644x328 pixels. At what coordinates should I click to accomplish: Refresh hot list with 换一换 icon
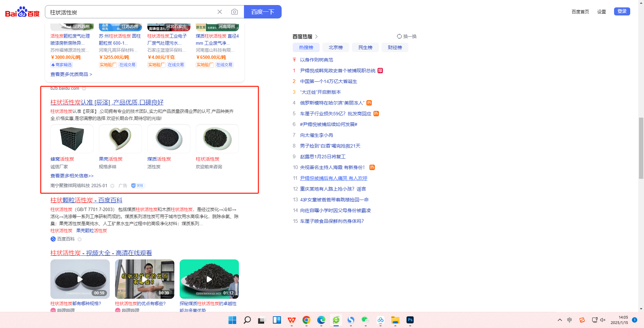[406, 37]
